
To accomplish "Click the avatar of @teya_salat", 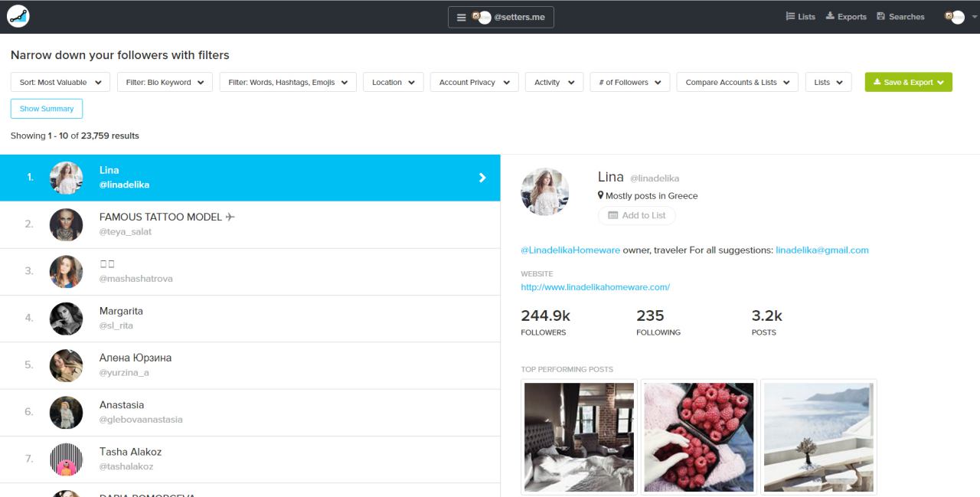I will pyautogui.click(x=66, y=224).
